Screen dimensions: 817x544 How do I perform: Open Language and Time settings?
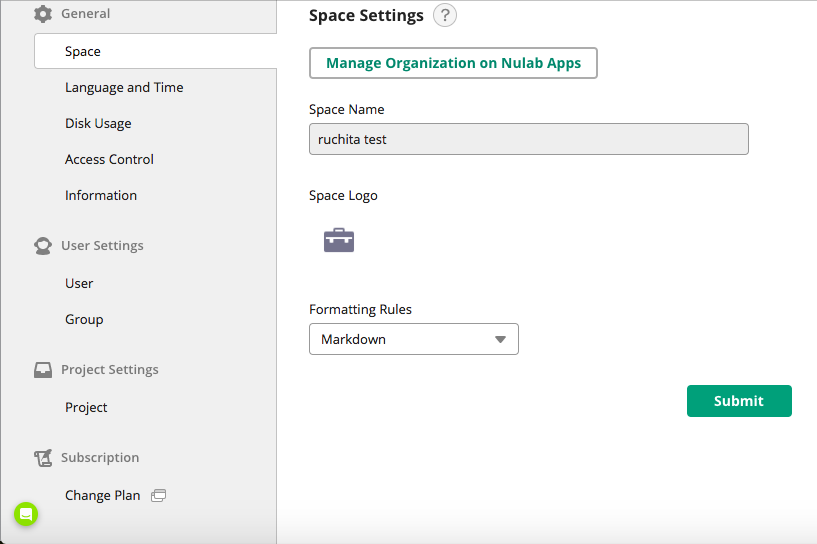[124, 88]
